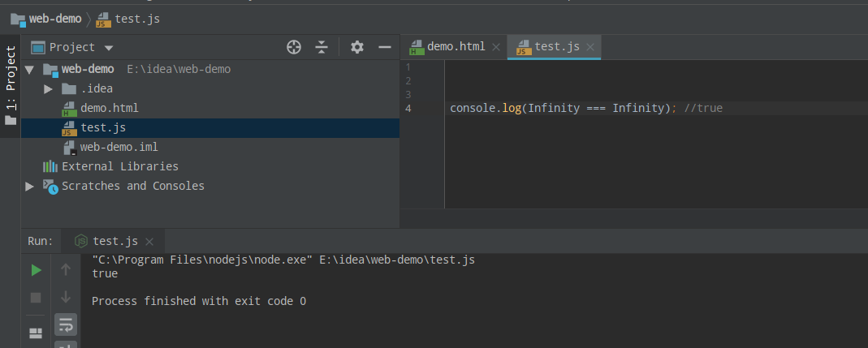Image resolution: width=868 pixels, height=348 pixels.
Task: Close the test.js editor tab
Action: [x=590, y=47]
